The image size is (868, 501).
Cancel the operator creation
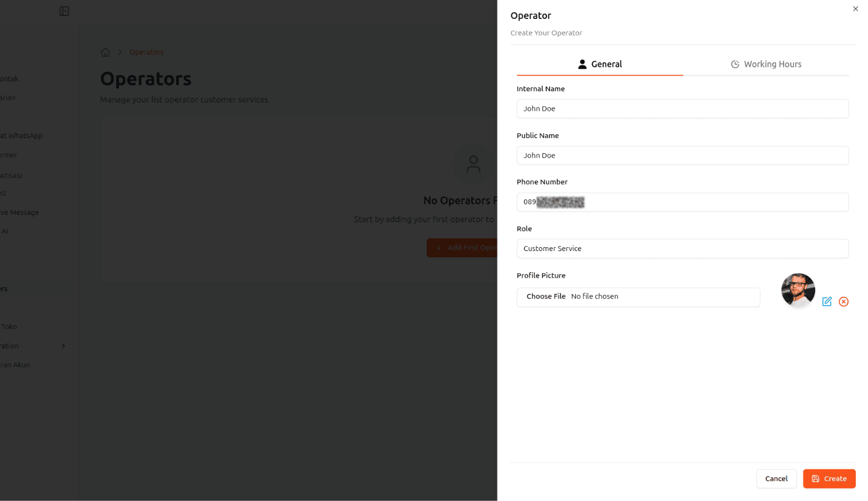click(776, 479)
